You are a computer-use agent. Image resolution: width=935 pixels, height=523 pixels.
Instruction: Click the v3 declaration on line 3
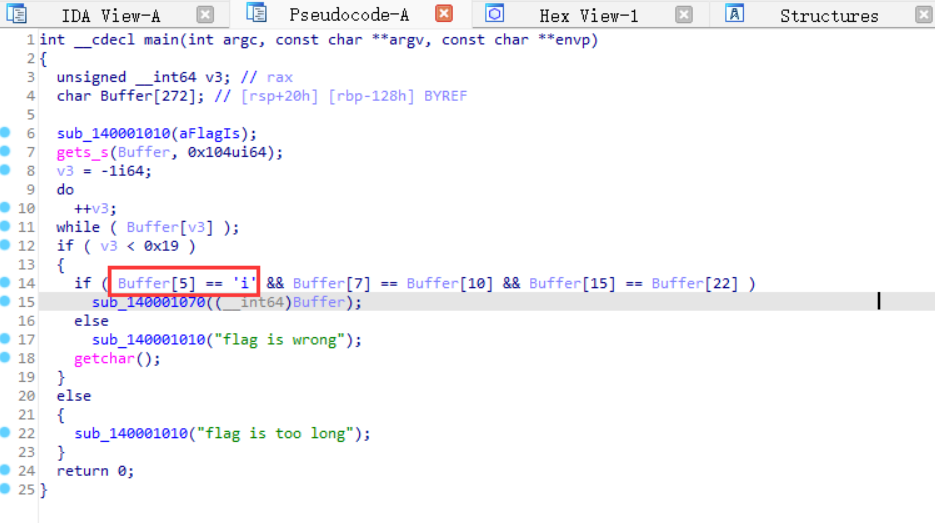[213, 77]
